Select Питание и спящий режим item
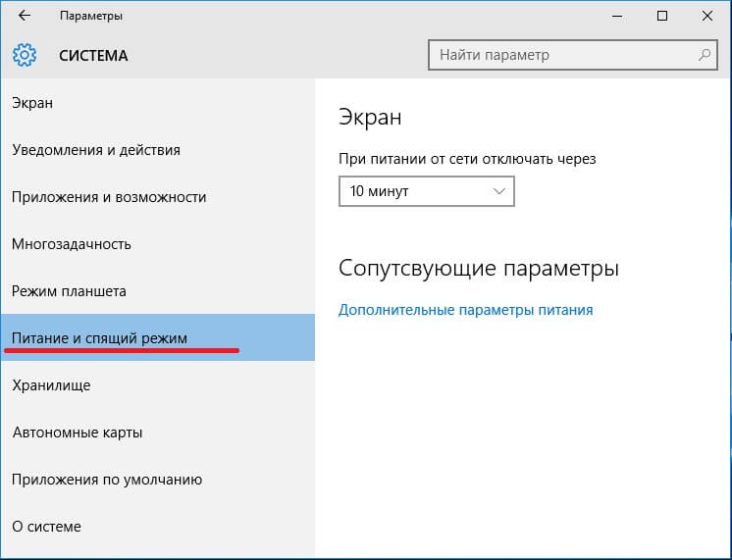Viewport: 732px width, 560px height. [x=99, y=338]
